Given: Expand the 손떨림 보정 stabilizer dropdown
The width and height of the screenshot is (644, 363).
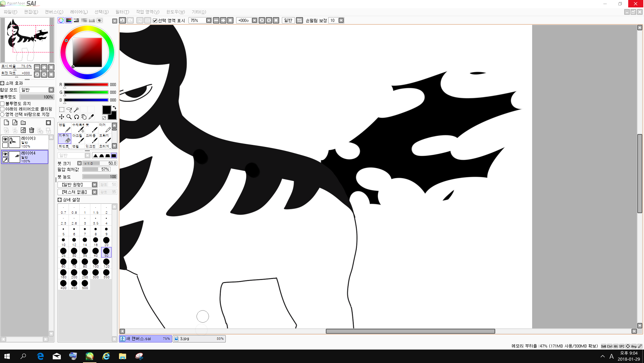Looking at the screenshot, I should [x=341, y=21].
